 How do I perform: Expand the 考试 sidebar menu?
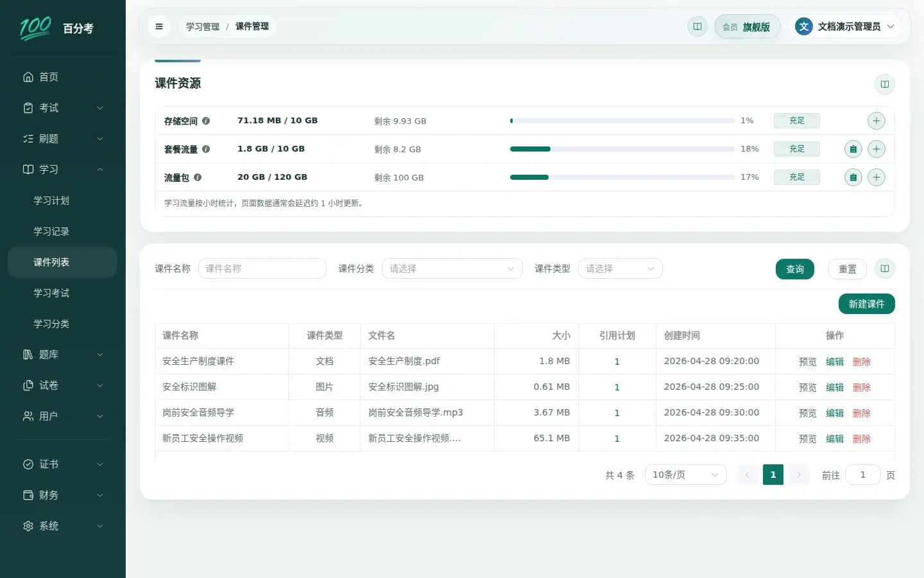pyautogui.click(x=62, y=108)
